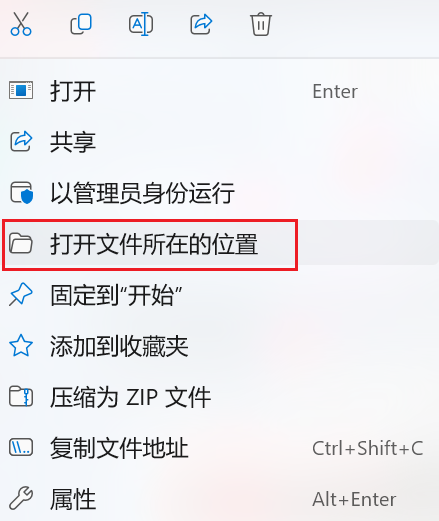Click the Ctrl+Shift+C shortcut label
Screen dimensions: 439x521
[x=368, y=448]
